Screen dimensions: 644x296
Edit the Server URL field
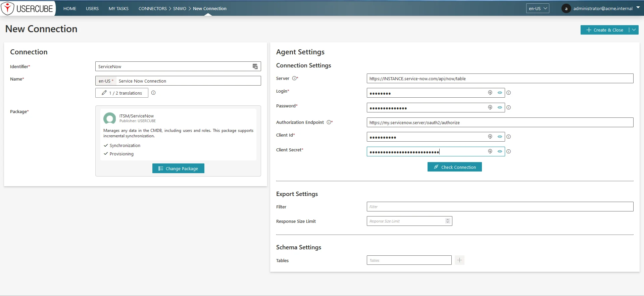(500, 79)
